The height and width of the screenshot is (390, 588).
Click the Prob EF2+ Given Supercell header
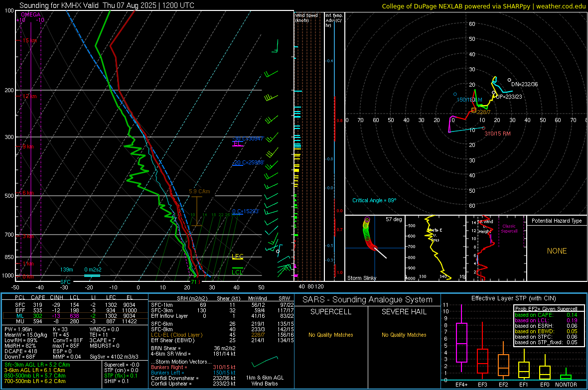(546, 309)
